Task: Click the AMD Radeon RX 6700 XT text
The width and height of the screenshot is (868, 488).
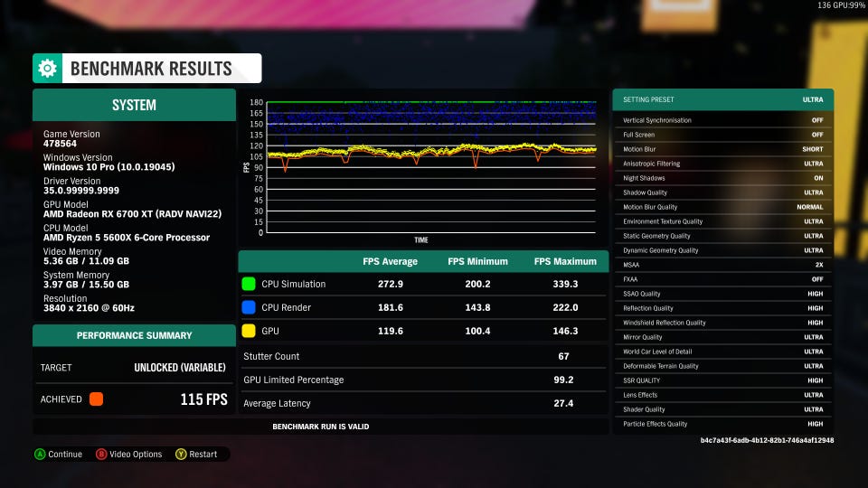Action: 132,214
